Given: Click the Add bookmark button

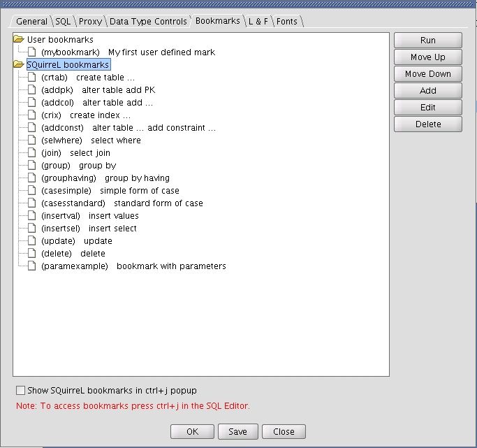Looking at the screenshot, I should (427, 91).
